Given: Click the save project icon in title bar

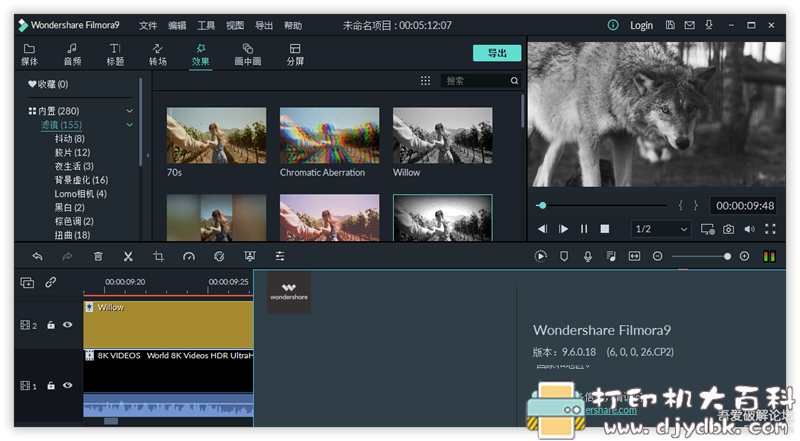Looking at the screenshot, I should pos(670,25).
